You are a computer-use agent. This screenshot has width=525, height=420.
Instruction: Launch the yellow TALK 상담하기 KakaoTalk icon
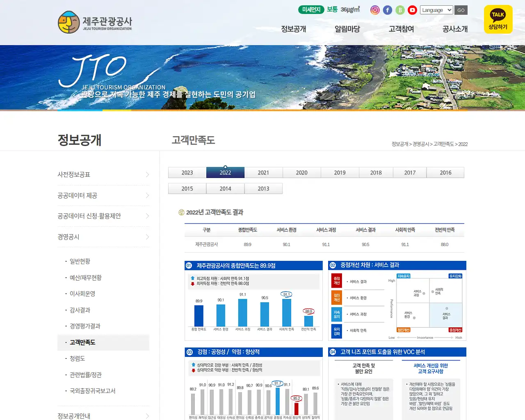498,19
